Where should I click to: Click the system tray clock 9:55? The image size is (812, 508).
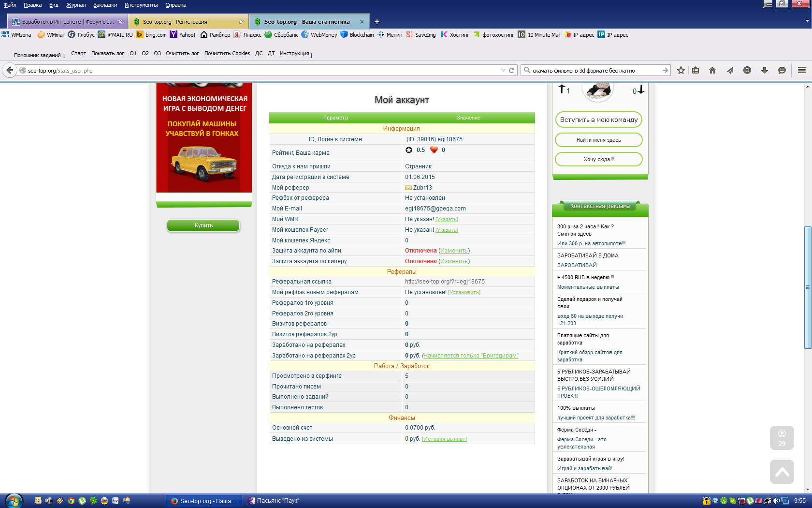pyautogui.click(x=800, y=501)
